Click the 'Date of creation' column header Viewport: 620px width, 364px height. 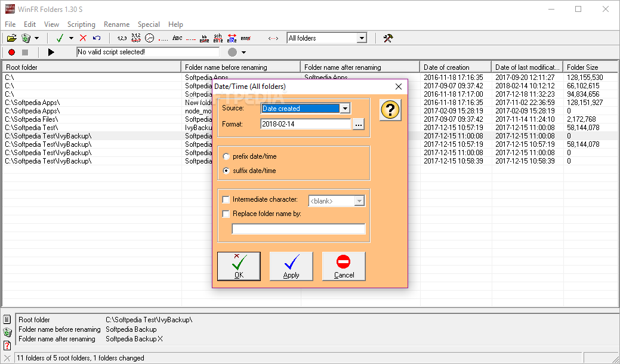tap(456, 67)
